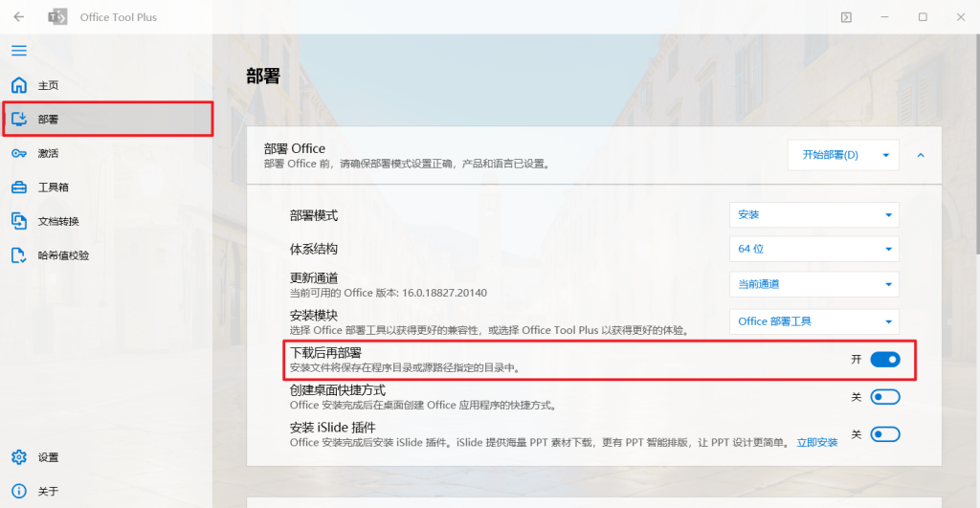Image resolution: width=980 pixels, height=508 pixels.
Task: Open the arrow menu next to 开始部署(D)
Action: pyautogui.click(x=885, y=155)
